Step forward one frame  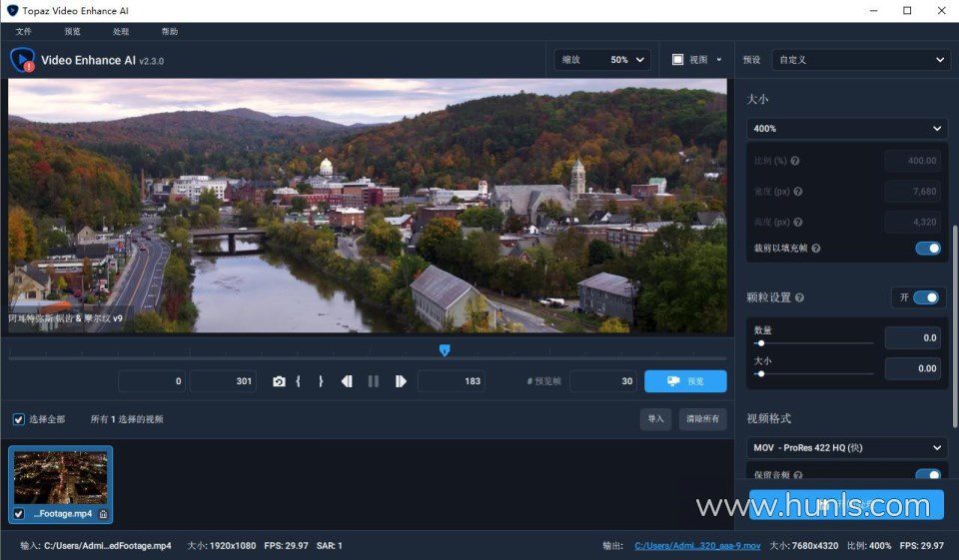pos(401,381)
